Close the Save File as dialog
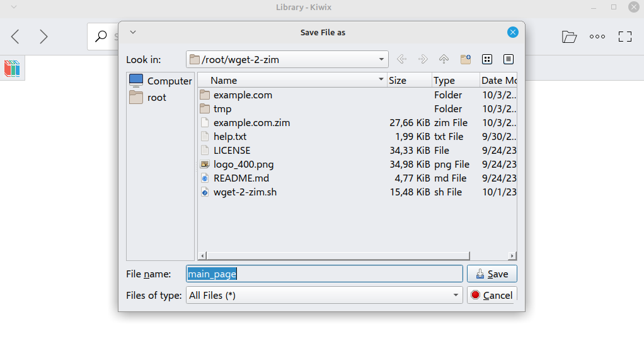 point(512,32)
